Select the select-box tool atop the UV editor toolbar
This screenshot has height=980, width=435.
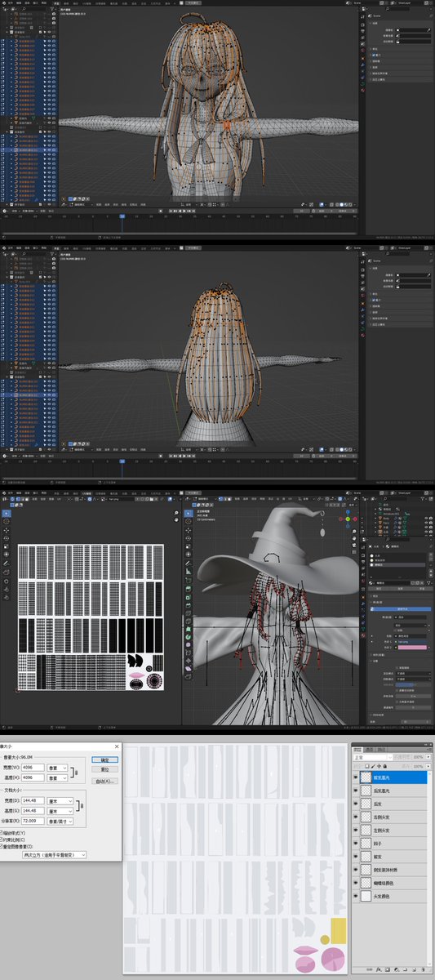pyautogui.click(x=7, y=512)
